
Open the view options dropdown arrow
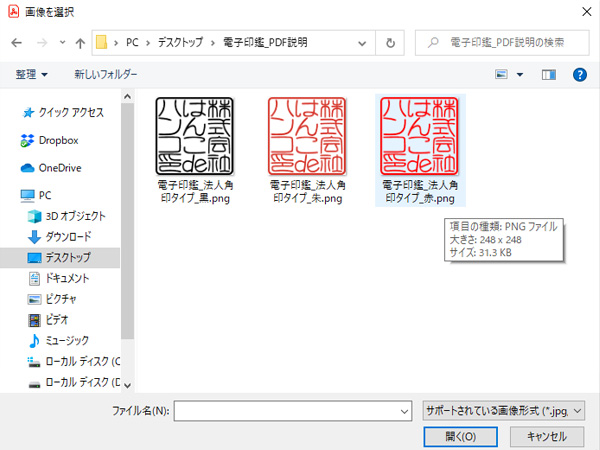[x=520, y=74]
